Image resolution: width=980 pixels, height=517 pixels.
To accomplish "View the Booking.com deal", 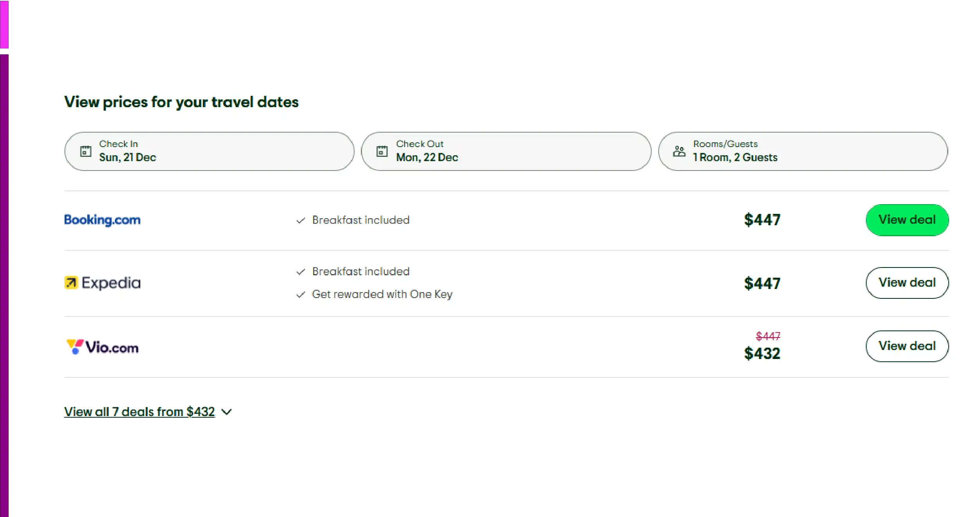I will 907,220.
